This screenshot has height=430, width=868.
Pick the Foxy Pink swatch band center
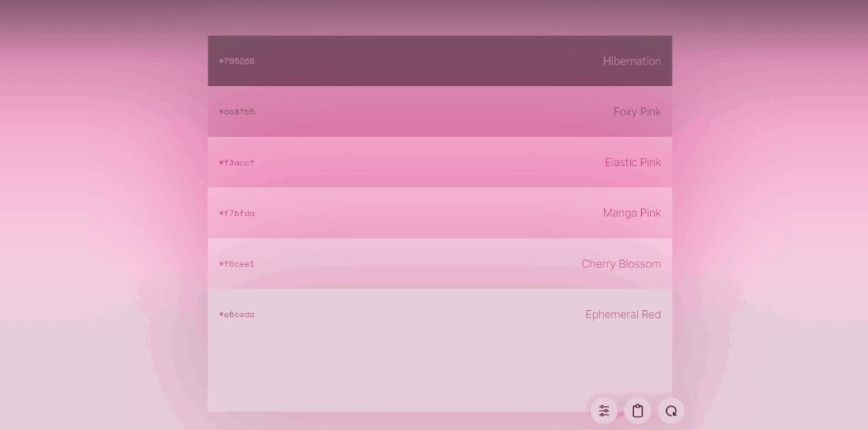[439, 112]
